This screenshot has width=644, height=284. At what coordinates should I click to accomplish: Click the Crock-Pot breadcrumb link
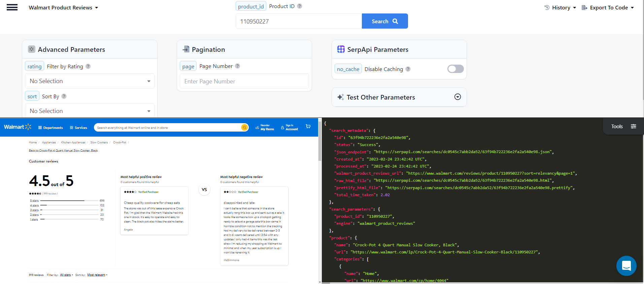pos(120,142)
